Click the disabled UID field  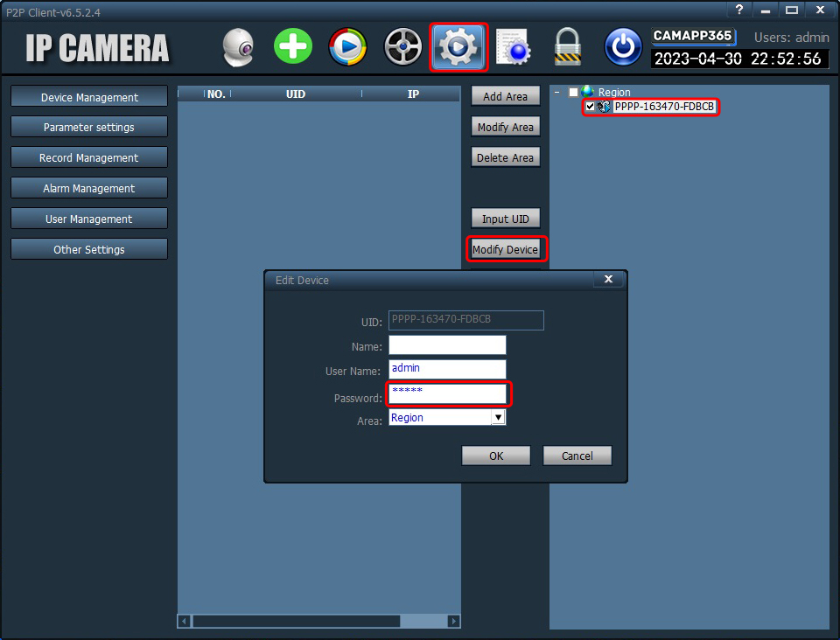point(466,320)
